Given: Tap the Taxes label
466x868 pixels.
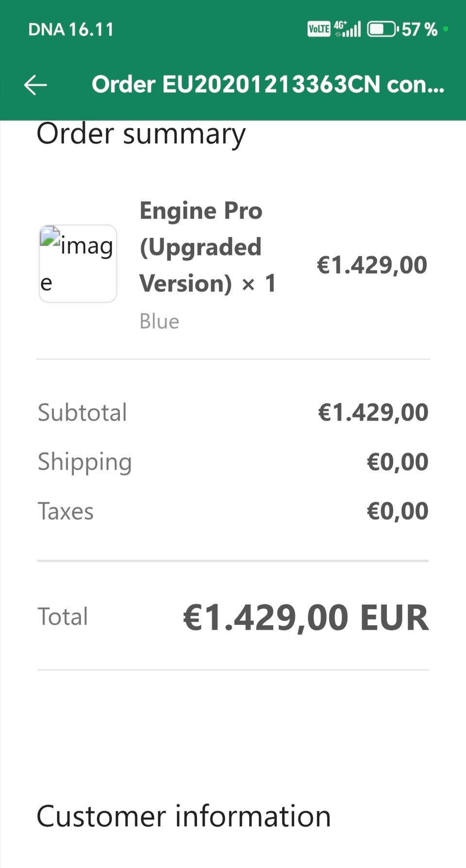Looking at the screenshot, I should point(66,511).
